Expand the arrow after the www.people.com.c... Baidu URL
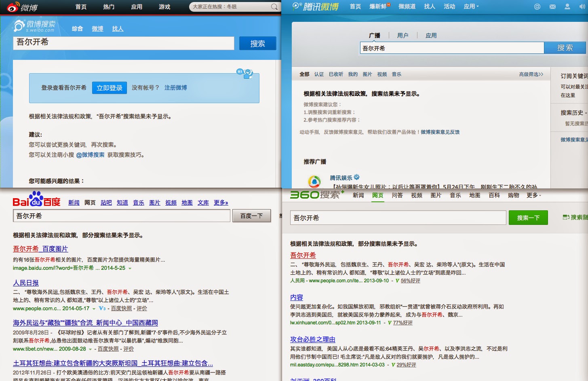 click(x=94, y=309)
